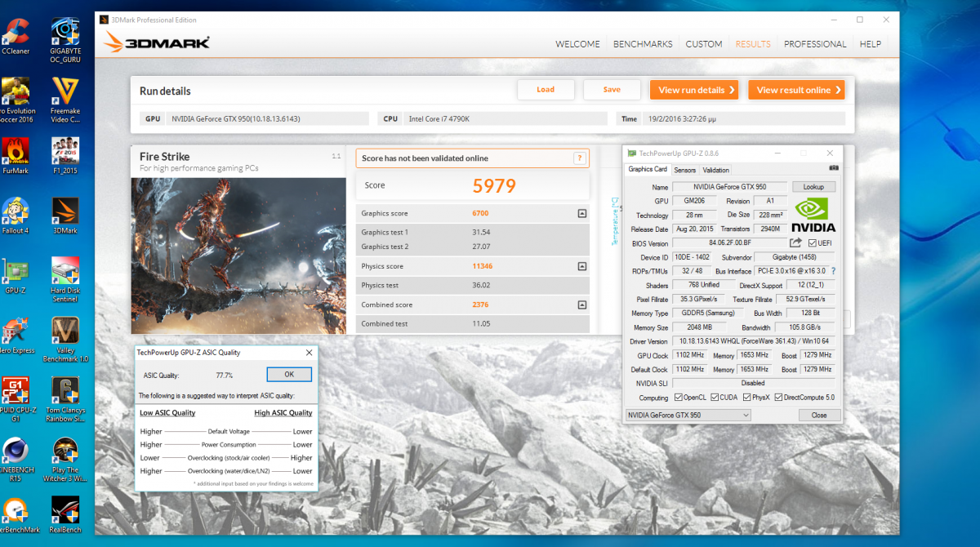The image size is (980, 547).
Task: Switch to the Sensors tab in GPU-Z
Action: point(684,170)
